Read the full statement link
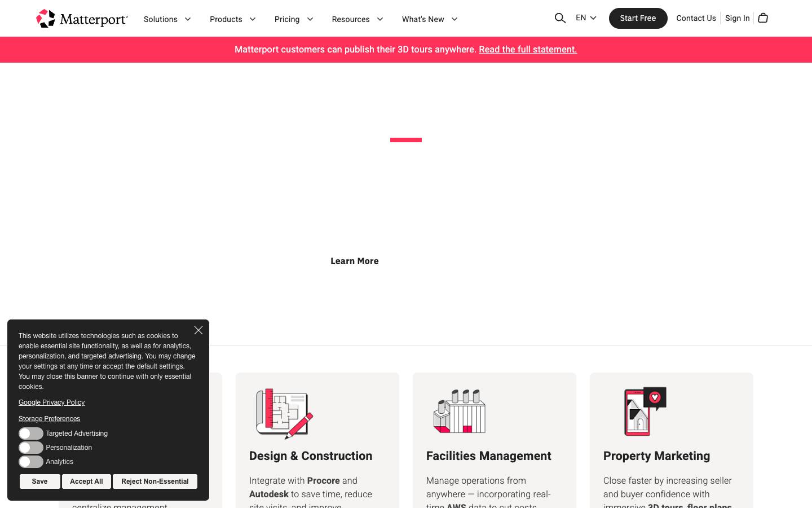This screenshot has width=812, height=508. tap(528, 50)
